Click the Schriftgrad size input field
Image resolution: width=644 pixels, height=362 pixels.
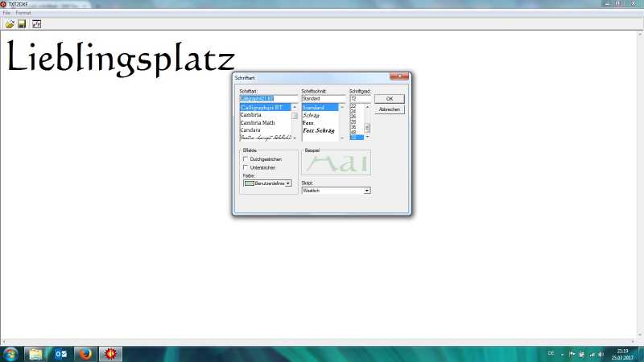coord(359,99)
